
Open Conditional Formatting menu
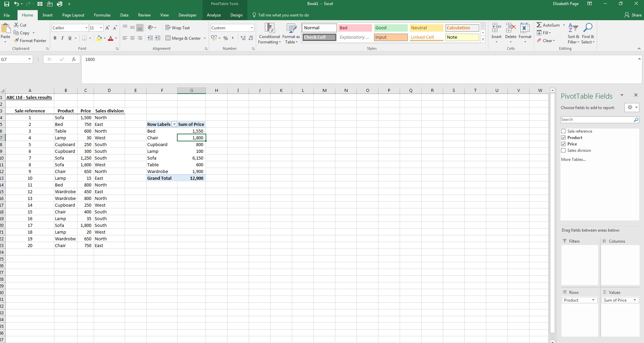pyautogui.click(x=269, y=33)
